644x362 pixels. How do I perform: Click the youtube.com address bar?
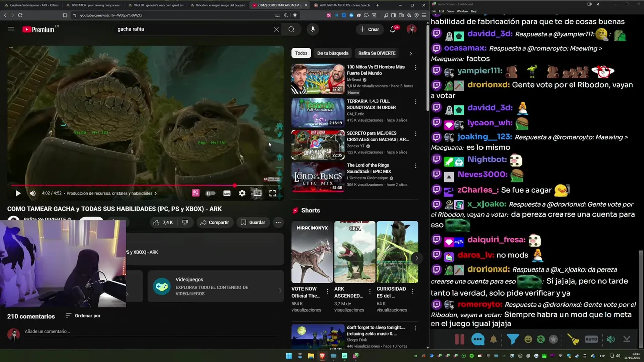click(x=176, y=15)
